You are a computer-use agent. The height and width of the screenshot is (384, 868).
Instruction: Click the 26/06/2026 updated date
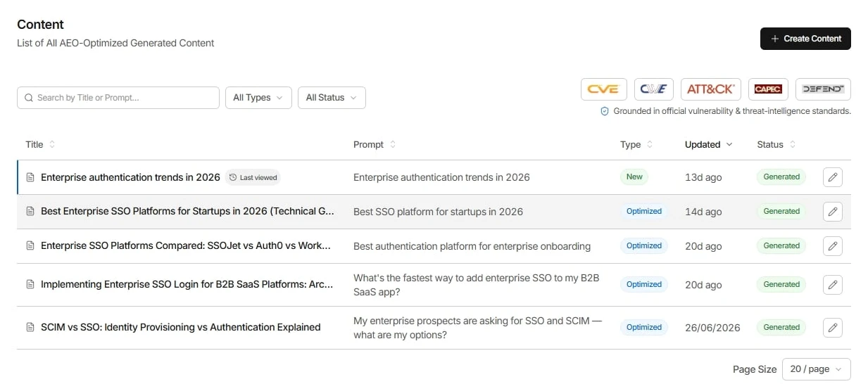(712, 328)
